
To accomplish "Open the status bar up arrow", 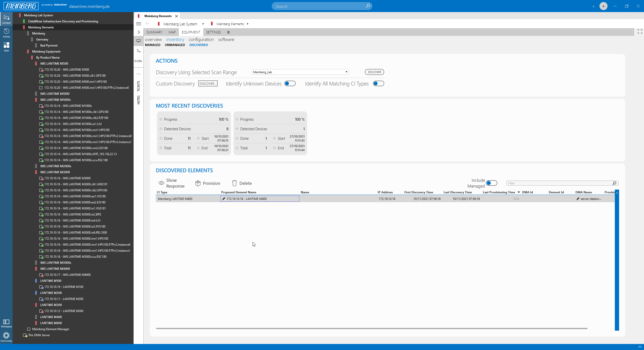I will (640, 347).
